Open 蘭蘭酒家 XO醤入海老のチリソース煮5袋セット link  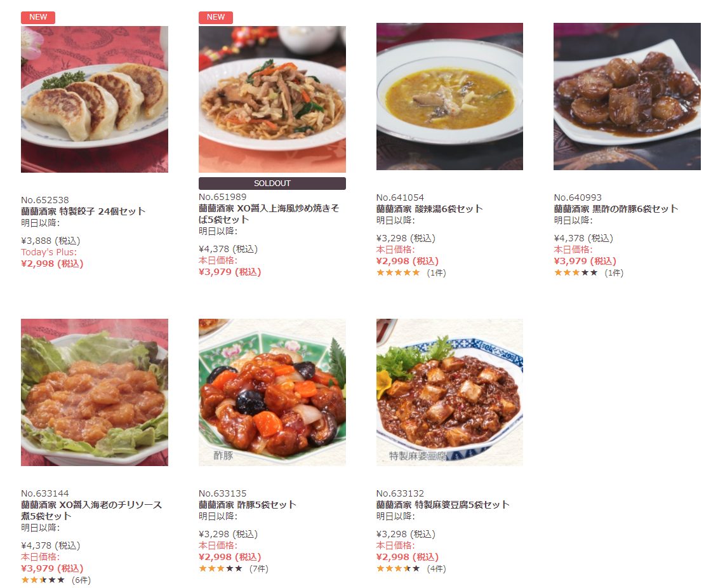(x=91, y=510)
